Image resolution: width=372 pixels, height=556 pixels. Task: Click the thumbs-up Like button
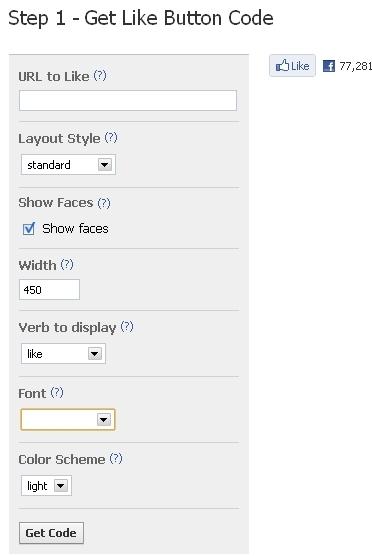click(292, 66)
